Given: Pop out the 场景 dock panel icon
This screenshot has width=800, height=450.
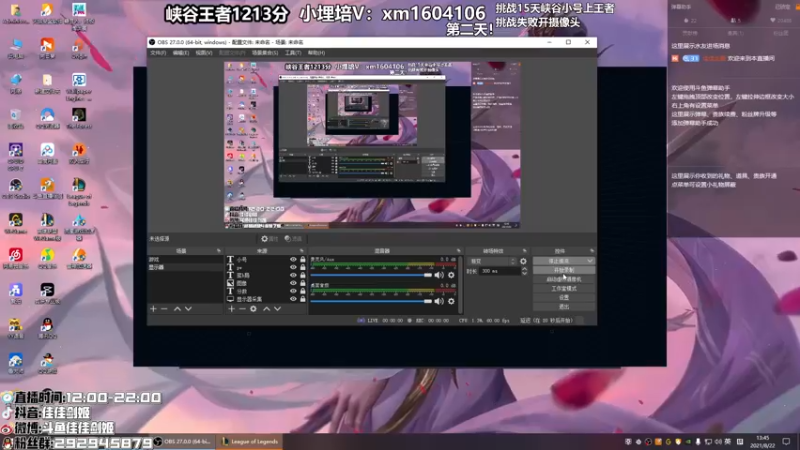Looking at the screenshot, I should (219, 251).
